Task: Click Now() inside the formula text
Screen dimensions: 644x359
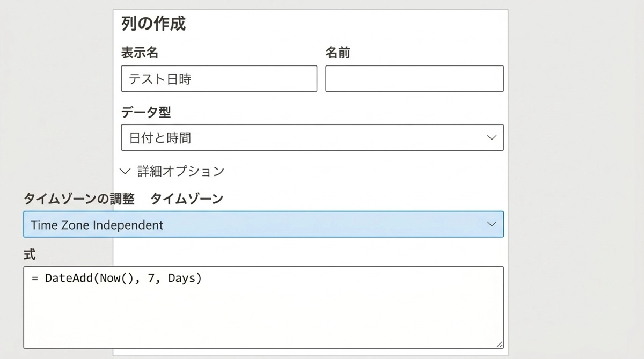Action: coord(117,279)
